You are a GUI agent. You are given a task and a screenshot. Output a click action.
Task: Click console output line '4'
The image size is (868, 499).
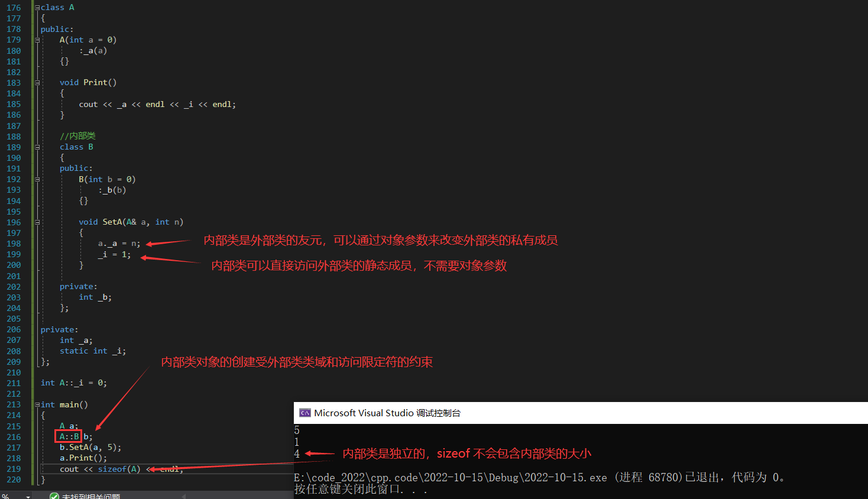point(297,454)
